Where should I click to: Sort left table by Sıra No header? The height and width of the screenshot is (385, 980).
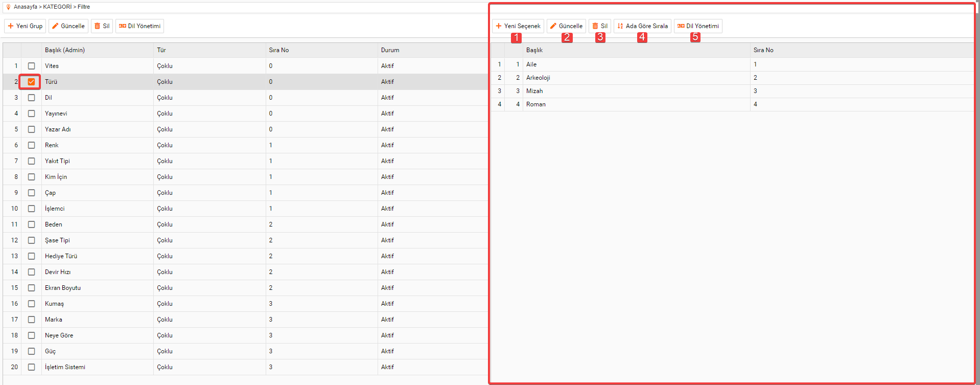pyautogui.click(x=279, y=50)
